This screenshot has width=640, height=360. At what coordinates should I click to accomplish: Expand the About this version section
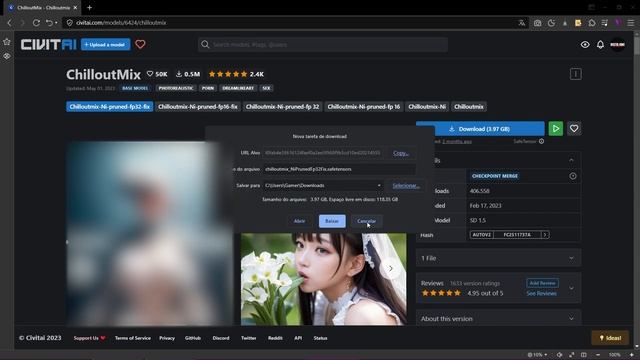498,319
